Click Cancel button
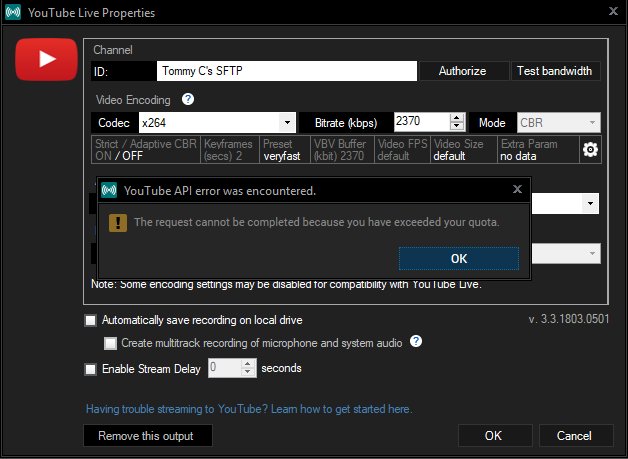628x459 pixels. [576, 436]
